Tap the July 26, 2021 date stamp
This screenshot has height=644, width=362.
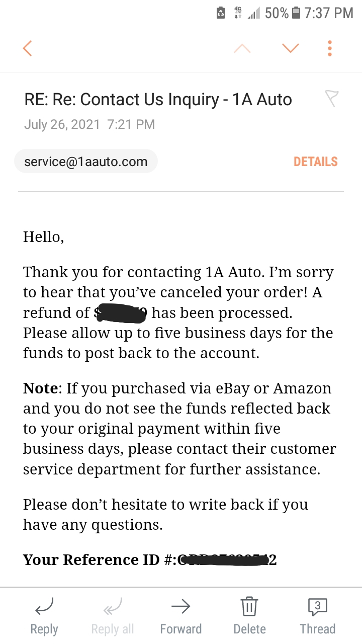click(62, 124)
